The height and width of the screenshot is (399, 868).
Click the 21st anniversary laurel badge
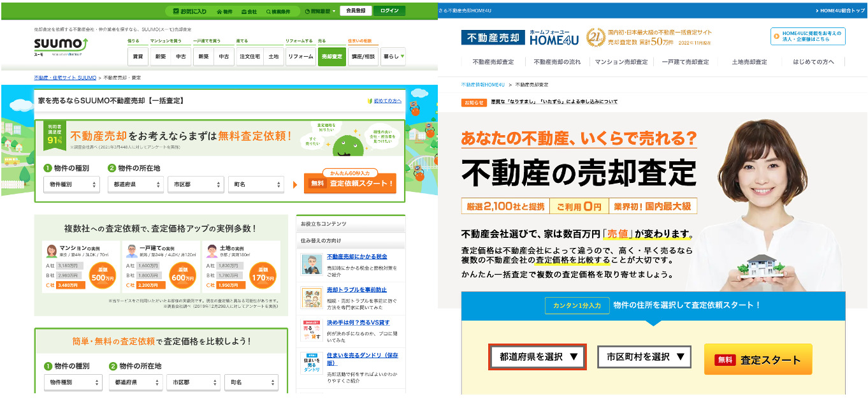coord(595,38)
